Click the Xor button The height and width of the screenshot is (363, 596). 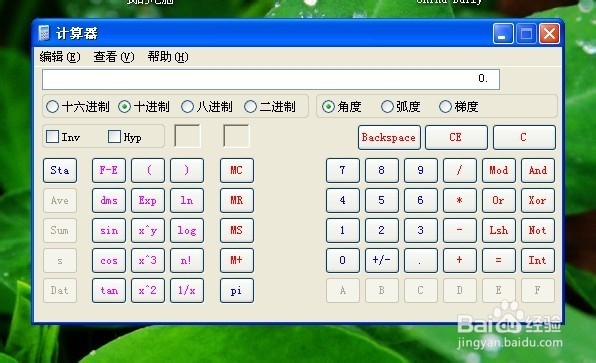538,200
